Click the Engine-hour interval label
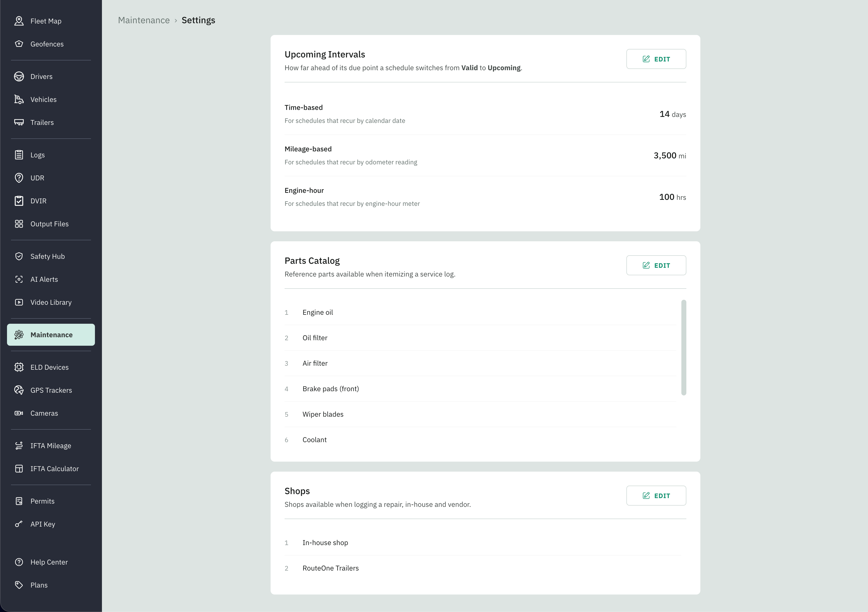 (x=304, y=191)
